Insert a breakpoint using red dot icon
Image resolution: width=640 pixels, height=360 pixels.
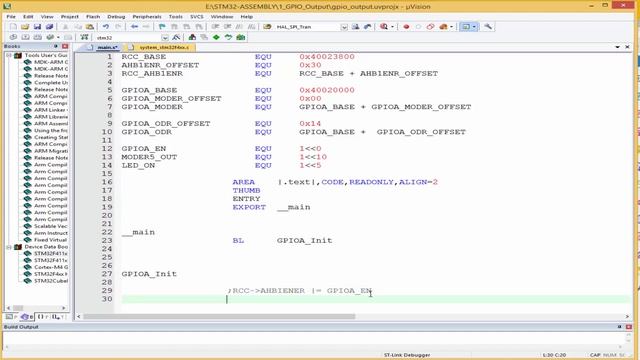[x=406, y=27]
